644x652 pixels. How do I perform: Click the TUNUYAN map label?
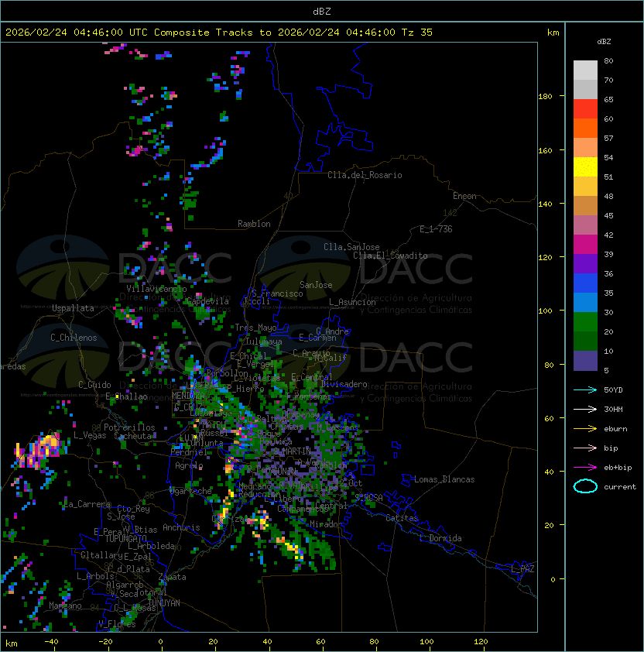(x=164, y=603)
